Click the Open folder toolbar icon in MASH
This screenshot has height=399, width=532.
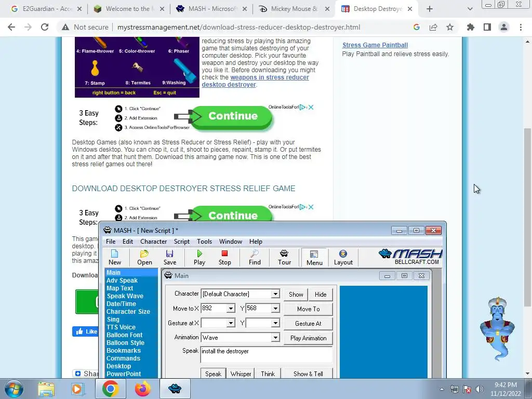pos(144,257)
